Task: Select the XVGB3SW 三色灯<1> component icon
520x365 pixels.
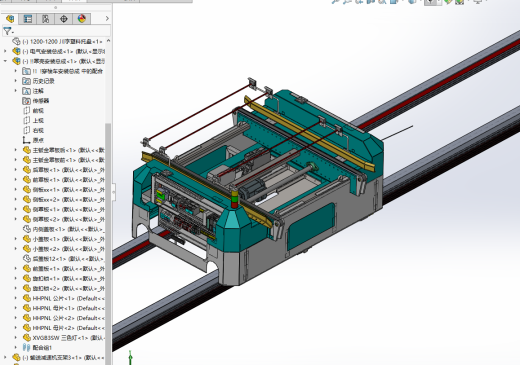Action: pos(27,338)
